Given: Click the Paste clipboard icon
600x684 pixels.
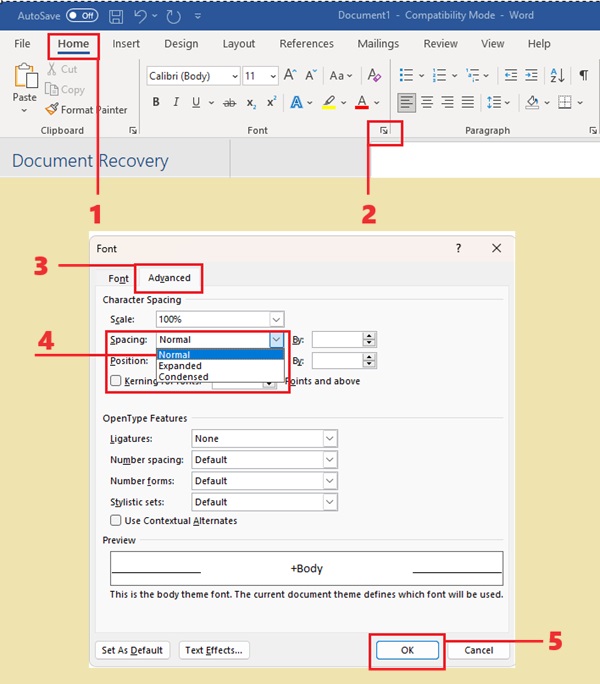Looking at the screenshot, I should (x=25, y=75).
